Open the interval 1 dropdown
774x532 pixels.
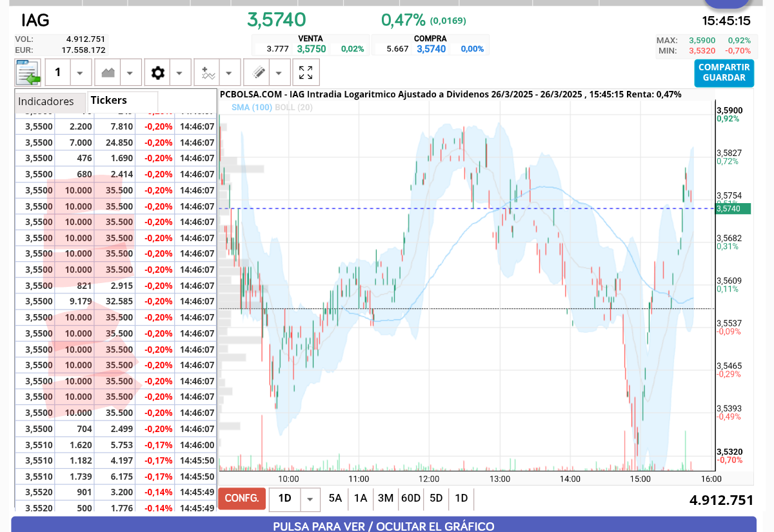[80, 72]
